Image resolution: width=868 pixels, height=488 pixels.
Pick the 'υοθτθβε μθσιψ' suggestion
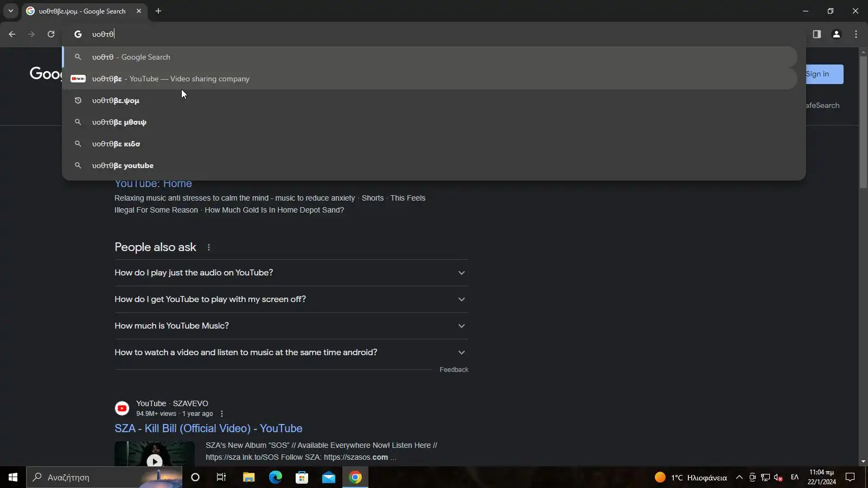(430, 122)
